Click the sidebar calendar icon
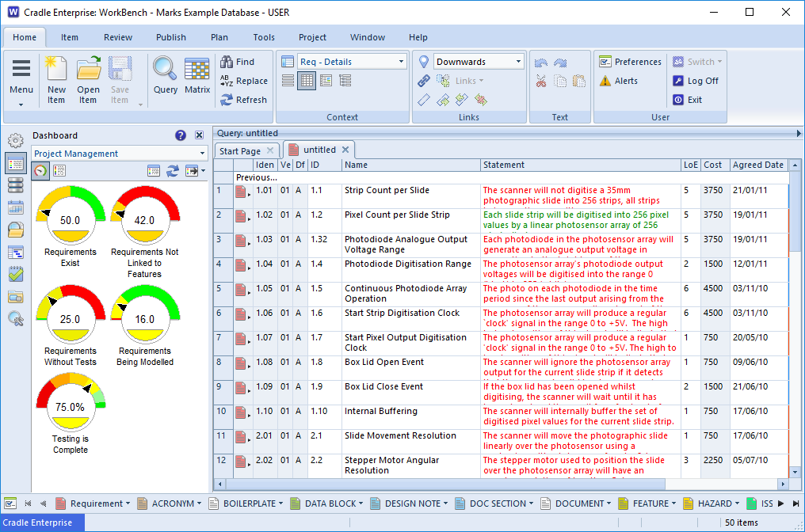 click(16, 207)
